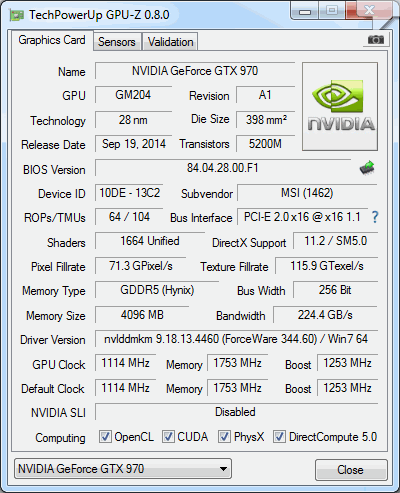This screenshot has width=400, height=493.
Task: Click Default Clock row Memory 1753 MHz
Action: click(x=237, y=388)
